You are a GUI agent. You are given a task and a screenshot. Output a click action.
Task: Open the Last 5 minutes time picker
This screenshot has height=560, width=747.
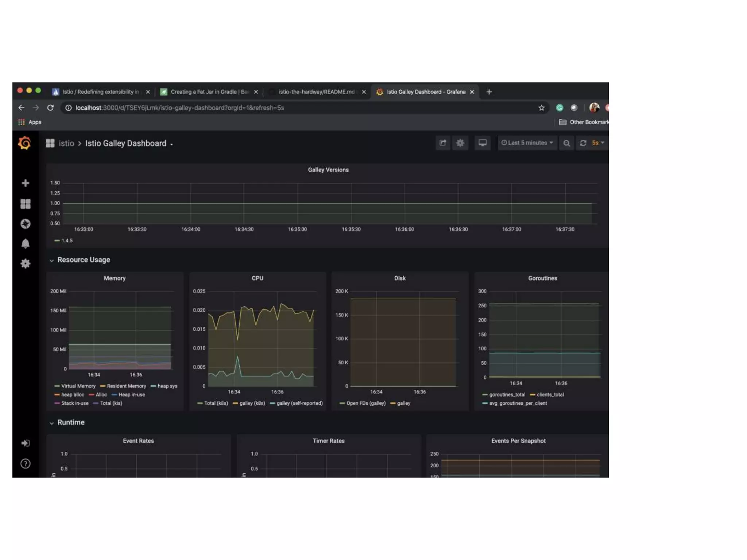527,143
